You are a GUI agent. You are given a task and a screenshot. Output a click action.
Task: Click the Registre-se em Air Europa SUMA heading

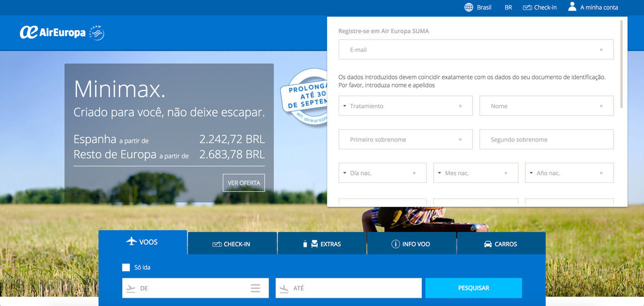pyautogui.click(x=384, y=31)
